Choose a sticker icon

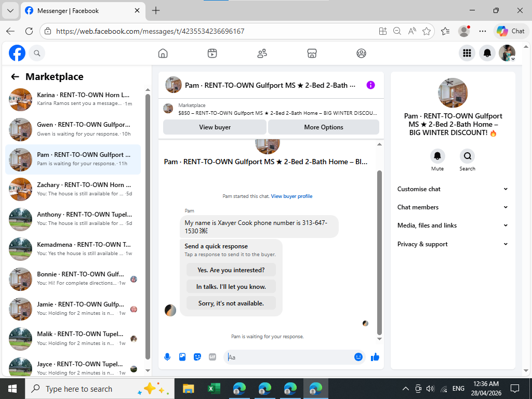(x=197, y=357)
